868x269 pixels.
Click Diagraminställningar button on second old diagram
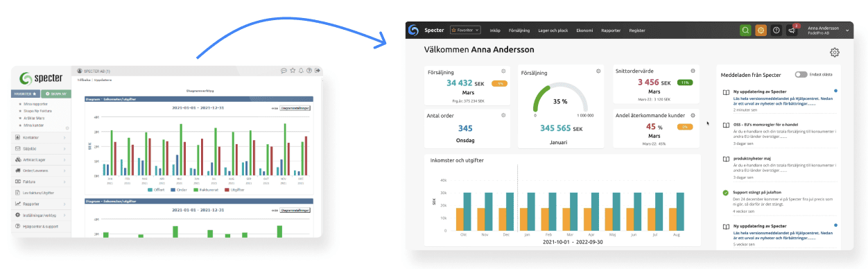tap(295, 210)
